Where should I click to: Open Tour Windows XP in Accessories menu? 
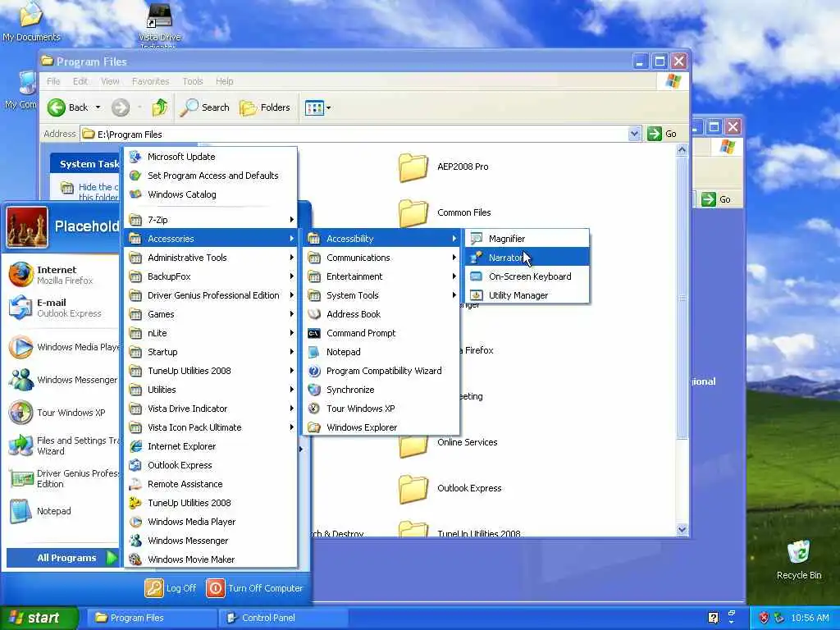pyautogui.click(x=382, y=409)
